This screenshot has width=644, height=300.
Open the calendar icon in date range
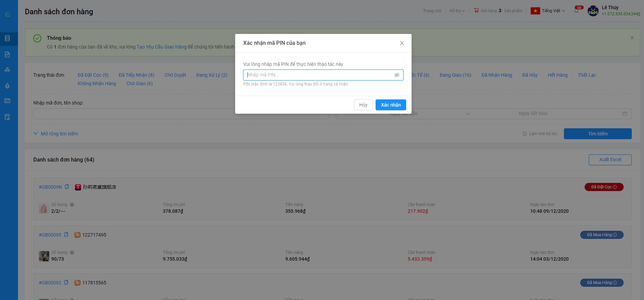625,114
